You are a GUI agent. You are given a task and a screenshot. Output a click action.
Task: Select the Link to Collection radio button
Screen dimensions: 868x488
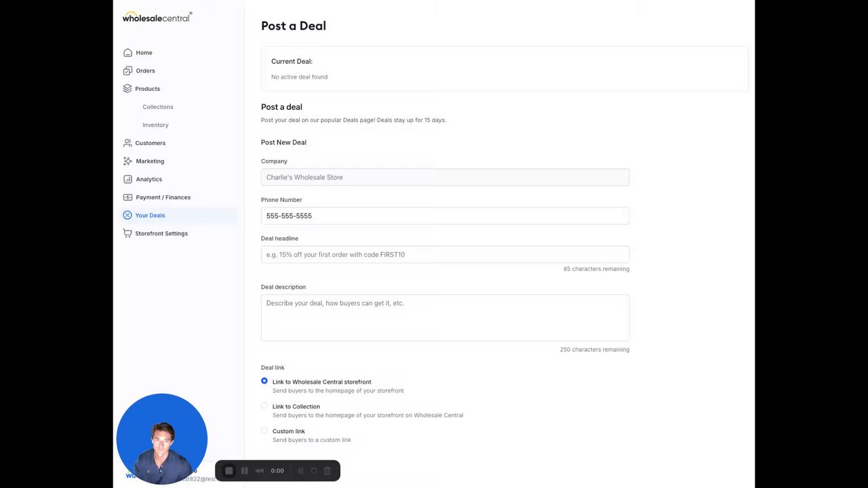[264, 406]
